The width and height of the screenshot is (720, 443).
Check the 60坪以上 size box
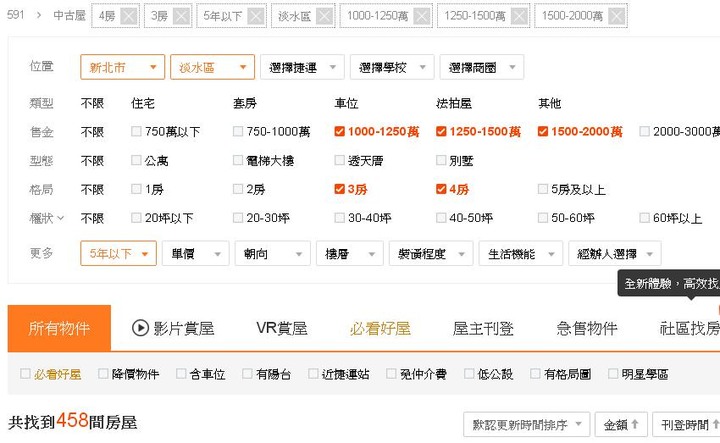644,217
